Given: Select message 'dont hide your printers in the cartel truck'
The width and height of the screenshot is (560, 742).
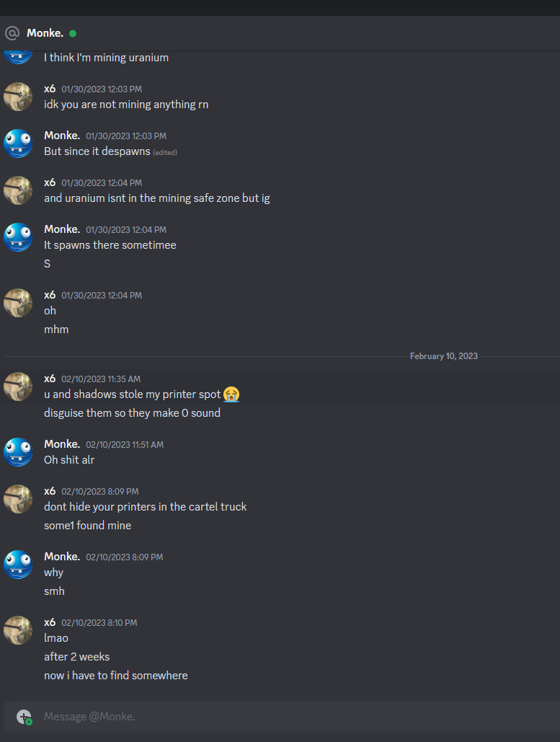Looking at the screenshot, I should click(x=145, y=507).
